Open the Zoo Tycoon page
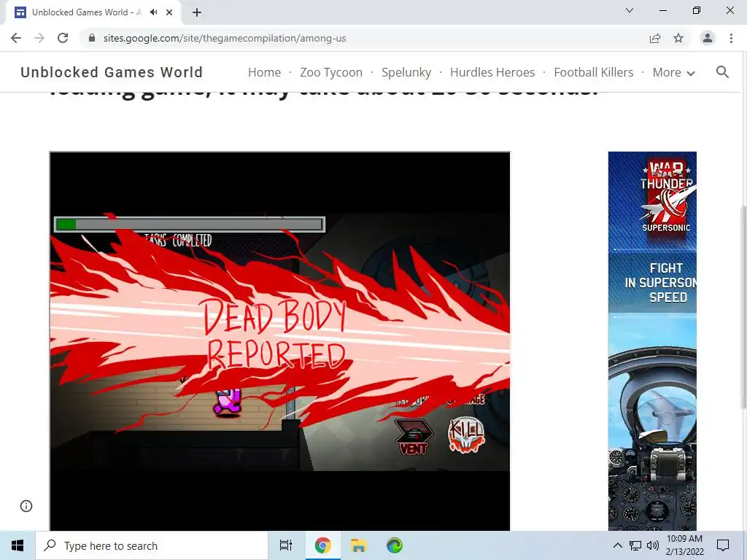This screenshot has height=560, width=747. click(x=331, y=72)
